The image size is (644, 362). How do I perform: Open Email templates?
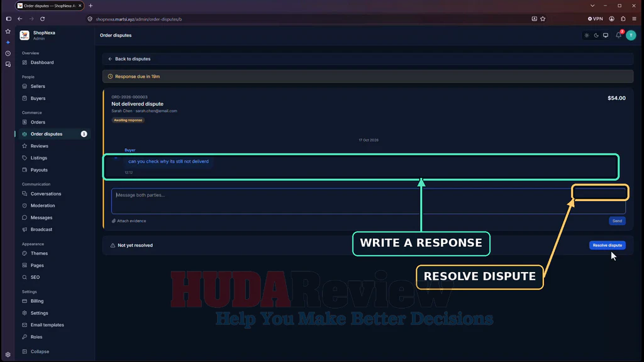[47, 325]
